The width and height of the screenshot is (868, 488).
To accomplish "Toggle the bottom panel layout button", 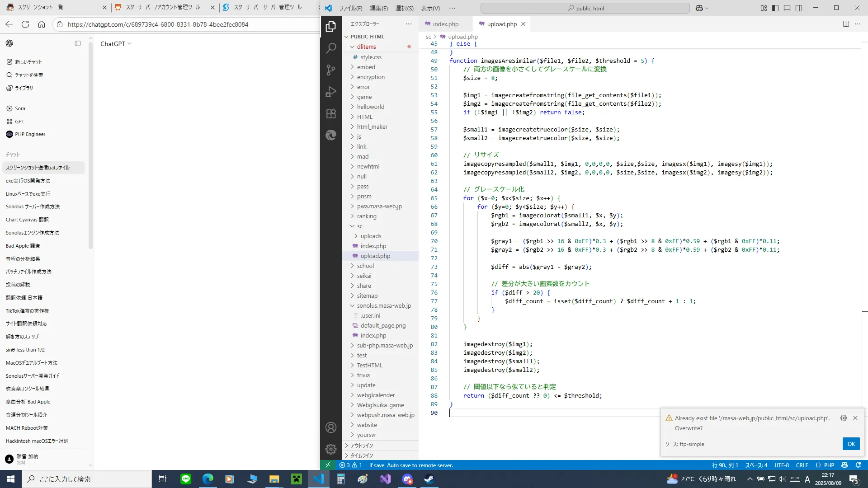I will click(787, 8).
